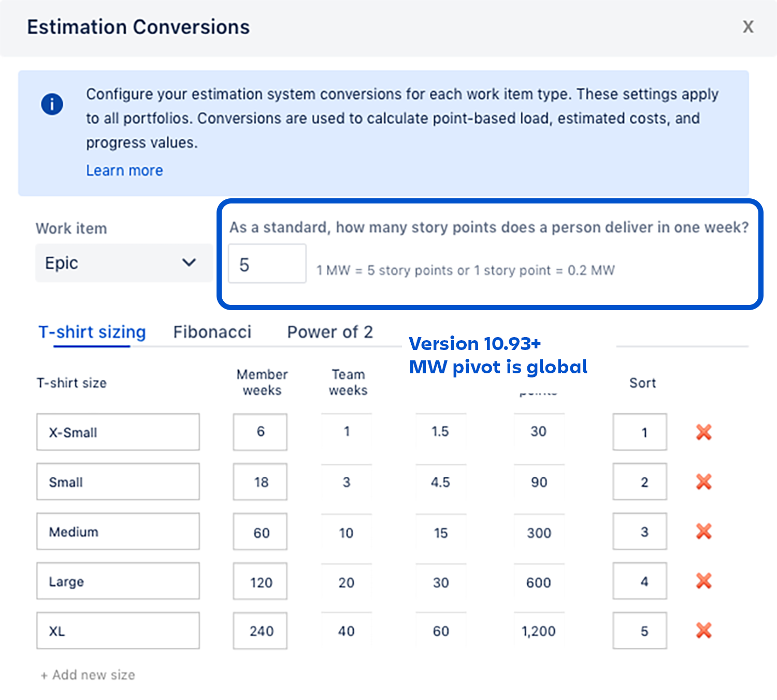Edit the X-Small size name field
Screen dimensions: 777x700
[118, 432]
